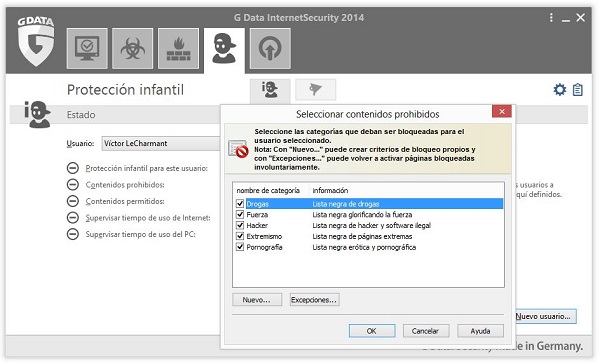The height and width of the screenshot is (364, 600).
Task: Open Ayuda help button
Action: click(x=480, y=331)
